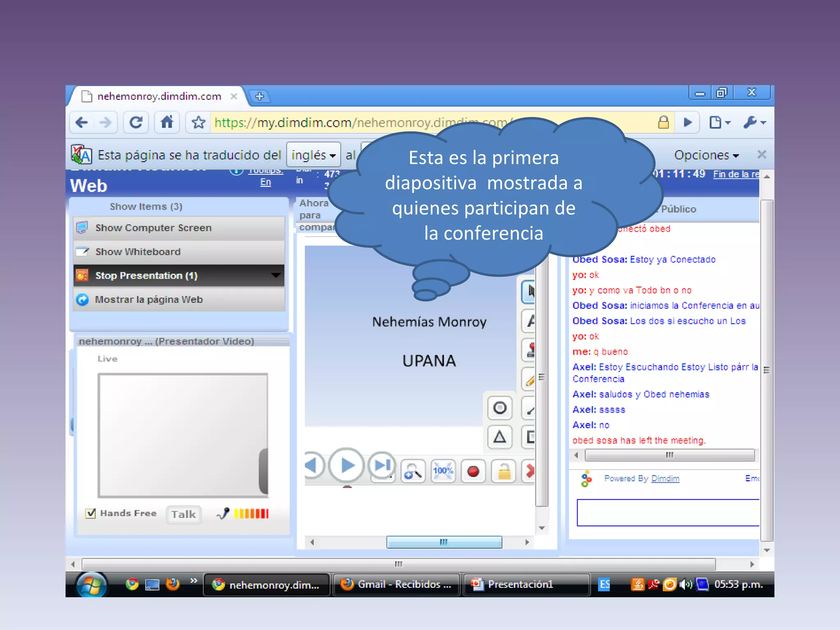Click the bookmark star icon in address bar
This screenshot has width=840, height=630.
click(x=199, y=122)
